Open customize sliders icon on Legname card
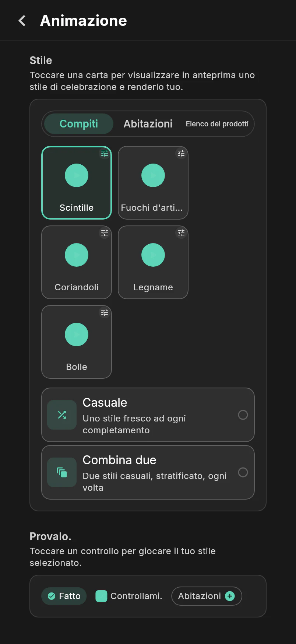The image size is (296, 644). click(x=181, y=233)
